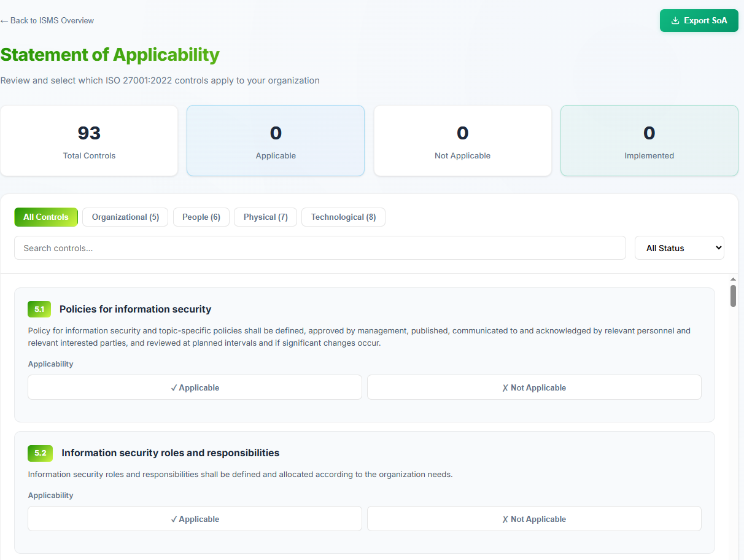
Task: Click the vertical scrollbar on the controls list
Action: click(x=733, y=296)
